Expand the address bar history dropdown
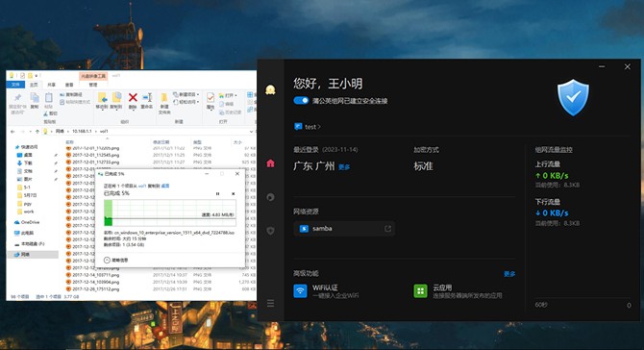 pos(251,132)
